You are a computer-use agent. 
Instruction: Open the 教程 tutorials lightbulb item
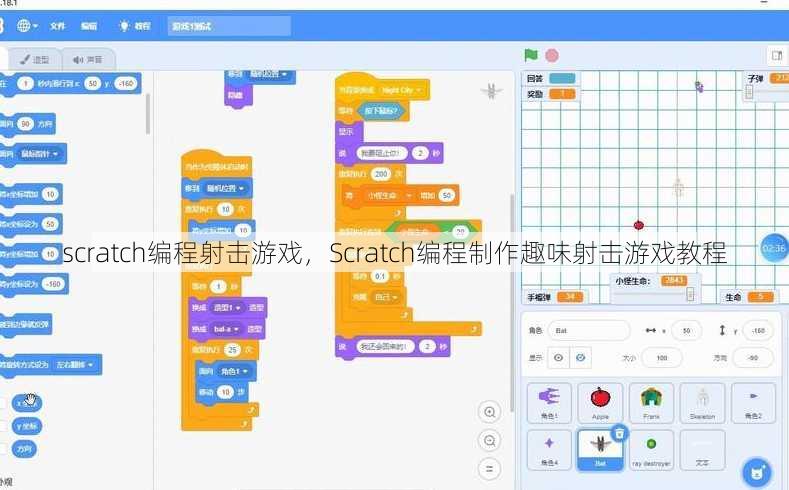click(134, 26)
